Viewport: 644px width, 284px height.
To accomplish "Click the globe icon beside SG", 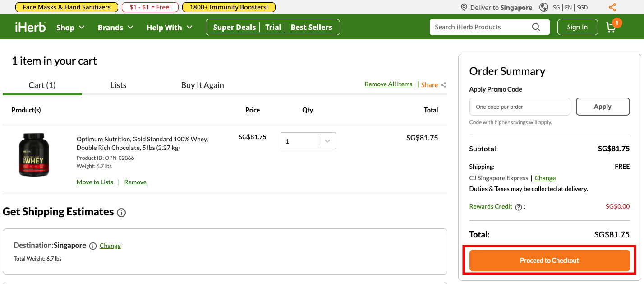I will pos(544,7).
